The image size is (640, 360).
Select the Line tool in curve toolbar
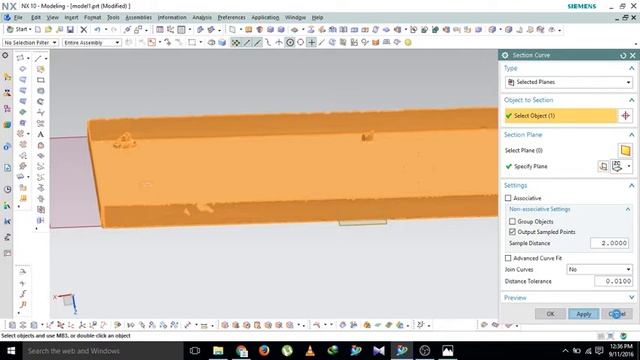tap(38, 58)
